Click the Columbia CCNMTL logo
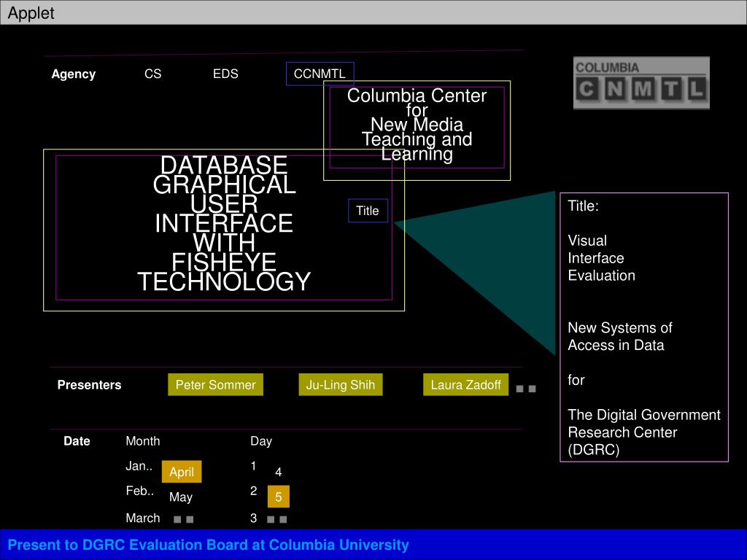 (x=641, y=83)
